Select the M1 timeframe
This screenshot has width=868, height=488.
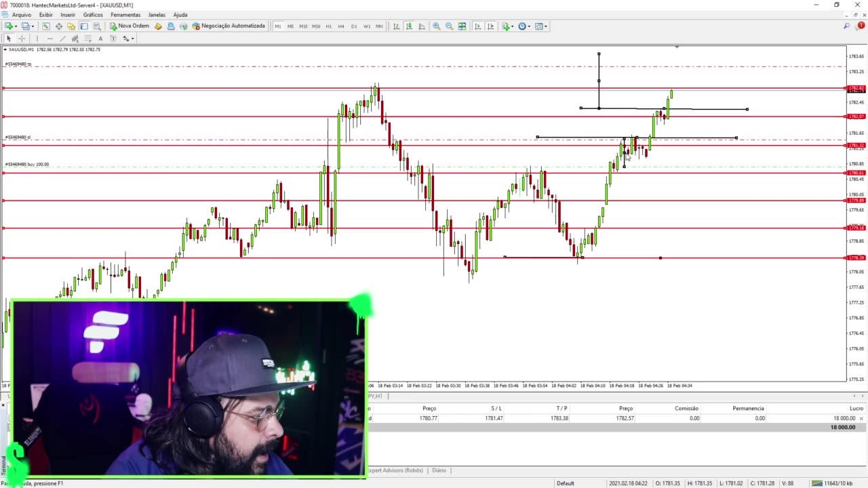(x=278, y=26)
